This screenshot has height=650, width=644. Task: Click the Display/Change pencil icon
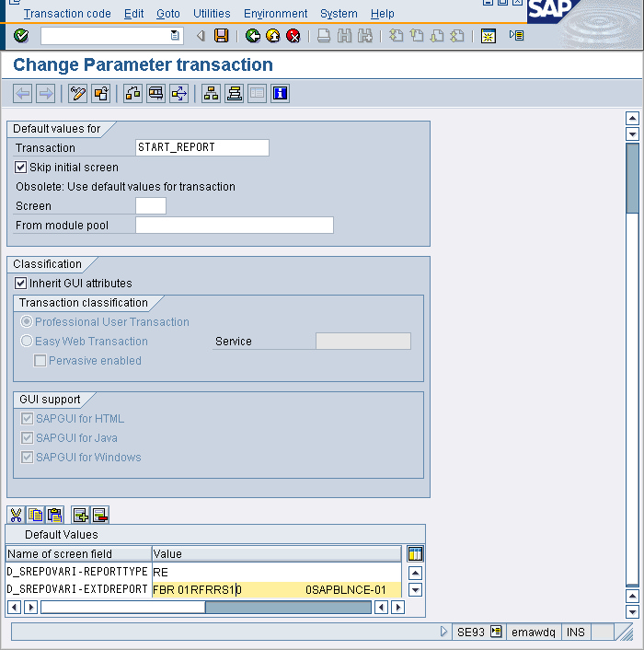point(78,93)
